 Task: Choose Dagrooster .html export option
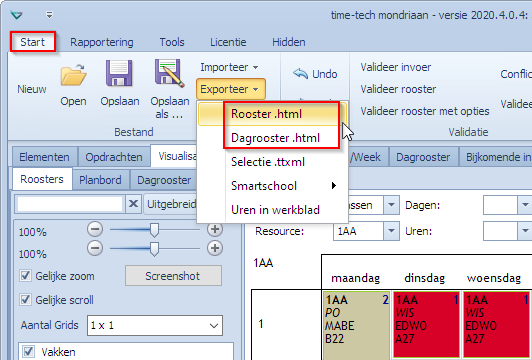pos(272,138)
